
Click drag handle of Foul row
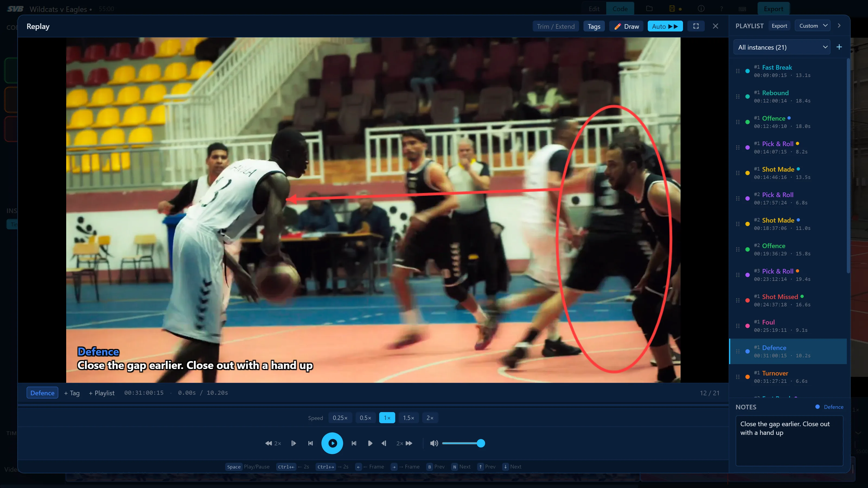[x=738, y=326]
